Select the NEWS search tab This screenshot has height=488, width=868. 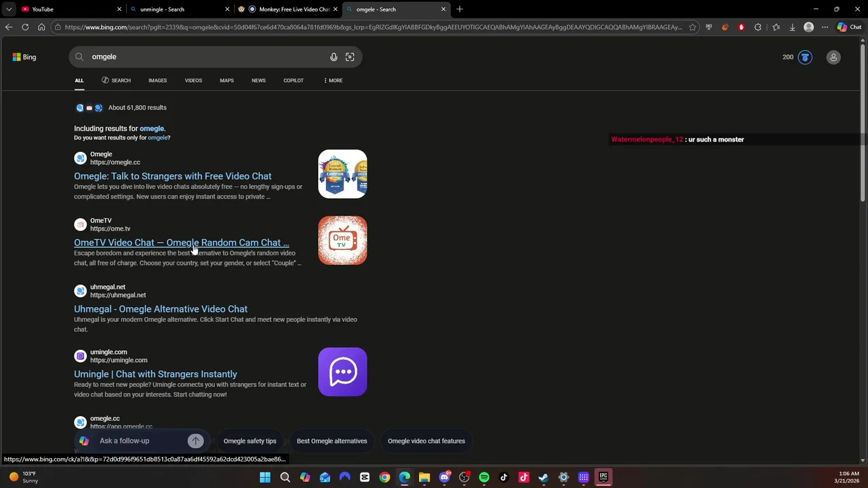258,81
